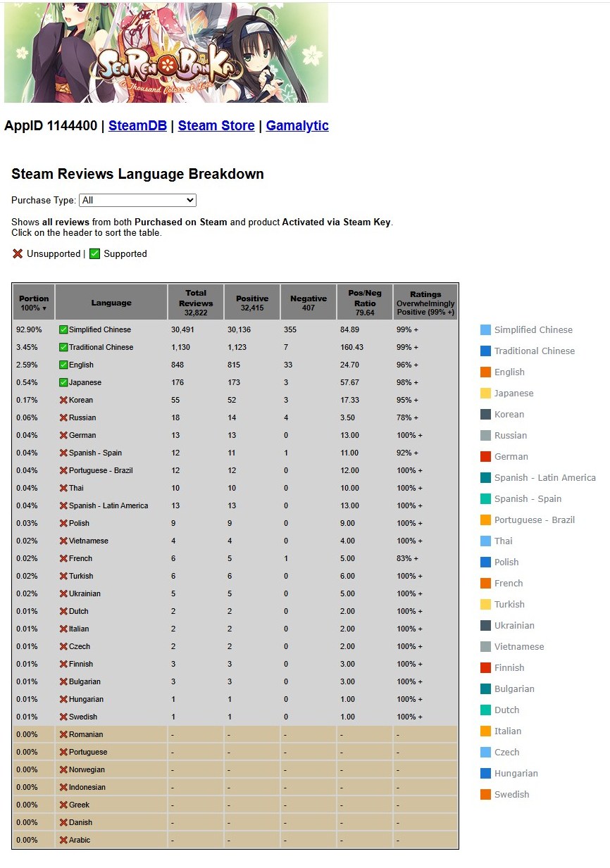Viewport: 610px width, 868px height.
Task: Select the 78% + rating cell
Action: (x=425, y=417)
